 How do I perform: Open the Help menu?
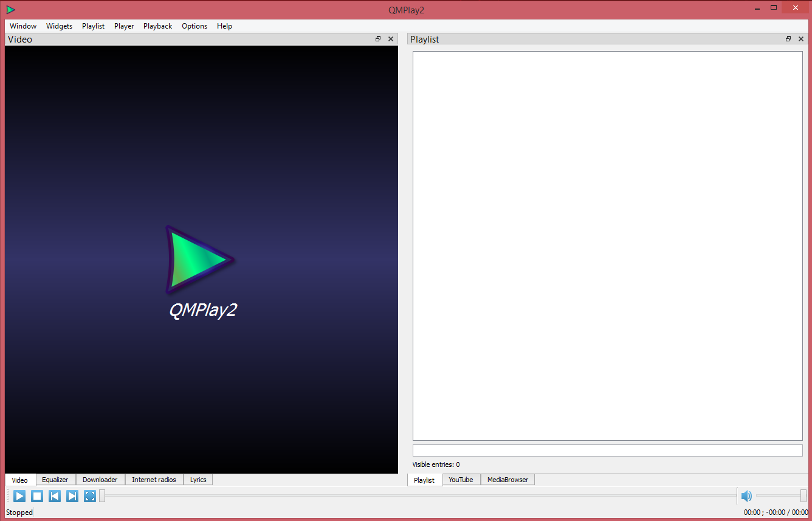pyautogui.click(x=224, y=26)
